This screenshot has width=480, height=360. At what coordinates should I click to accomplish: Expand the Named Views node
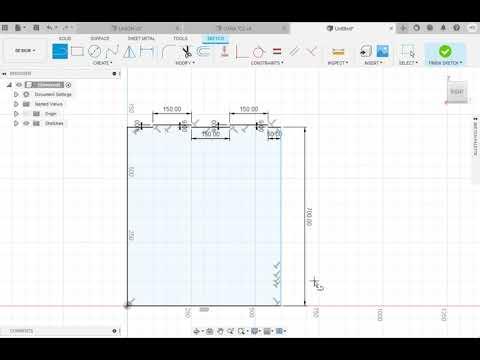16,104
